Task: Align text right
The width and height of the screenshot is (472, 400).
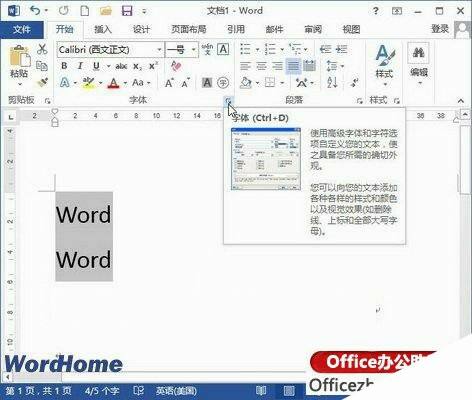Action: tap(277, 66)
